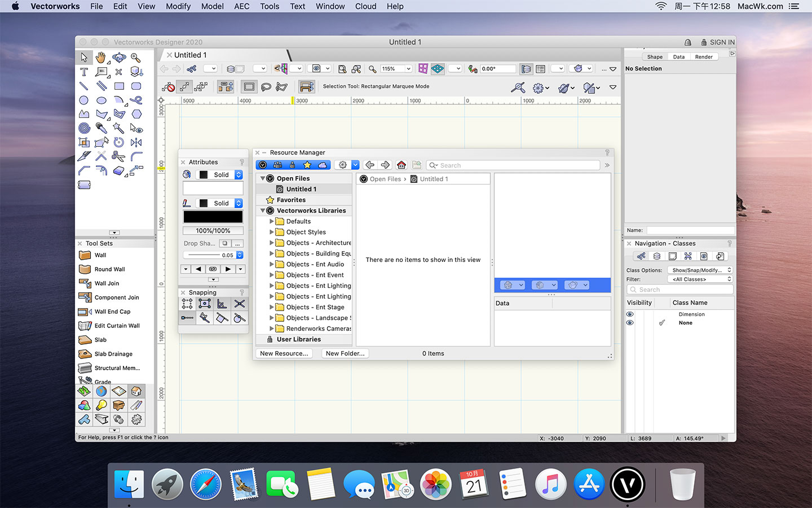Click the Resource Manager search field
Image resolution: width=812 pixels, height=508 pixels.
pos(513,165)
